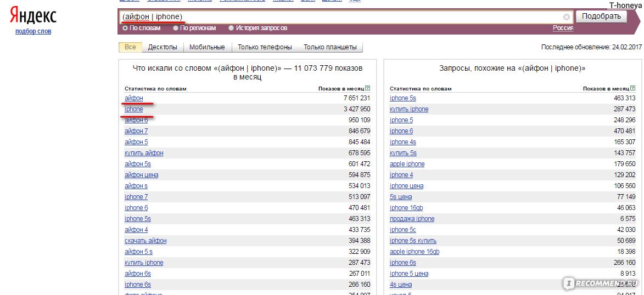The width and height of the screenshot is (644, 295).
Task: Open the 'купить 5s' similar query link
Action: click(x=404, y=153)
